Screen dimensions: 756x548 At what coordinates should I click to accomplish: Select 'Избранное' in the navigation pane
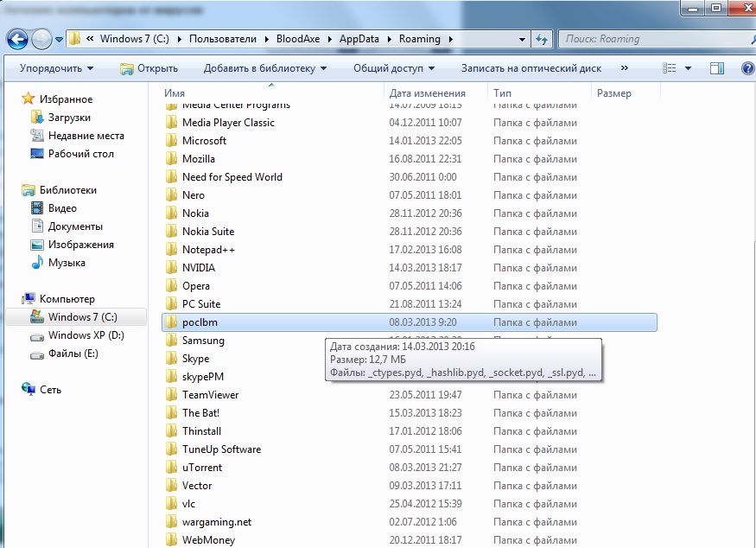click(x=66, y=99)
